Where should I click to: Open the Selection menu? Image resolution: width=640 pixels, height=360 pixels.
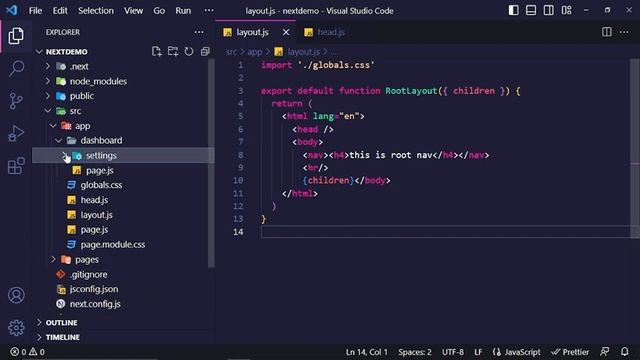(x=96, y=11)
